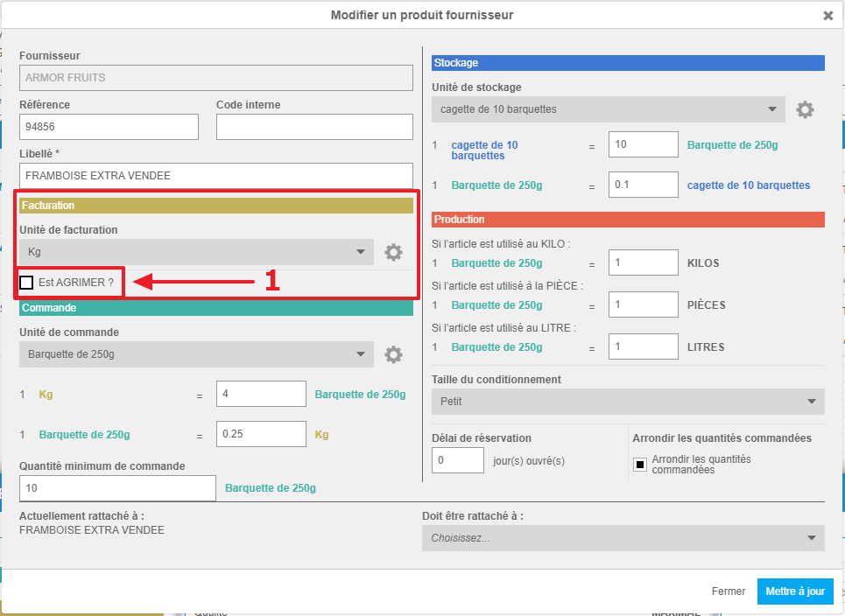Edit the Barquette to Kg value 0.25

click(261, 434)
